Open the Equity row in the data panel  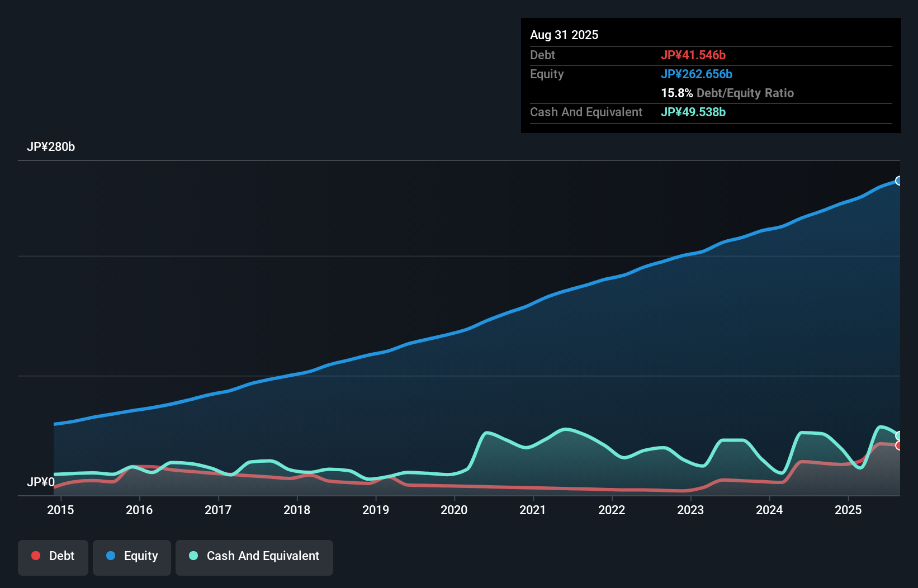tap(547, 74)
